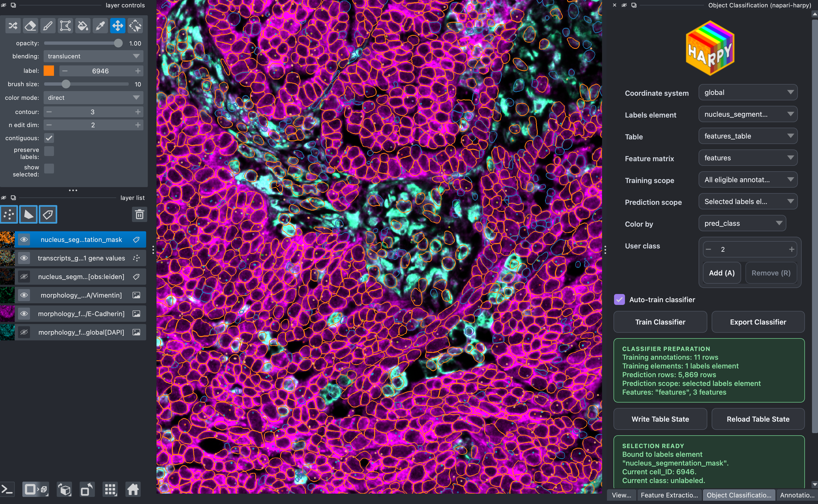Activate the pan/zoom move tool
818x504 pixels.
(x=118, y=26)
